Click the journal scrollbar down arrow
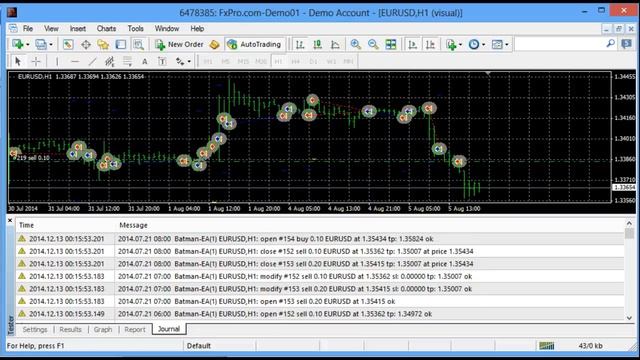640x360 pixels. click(629, 318)
